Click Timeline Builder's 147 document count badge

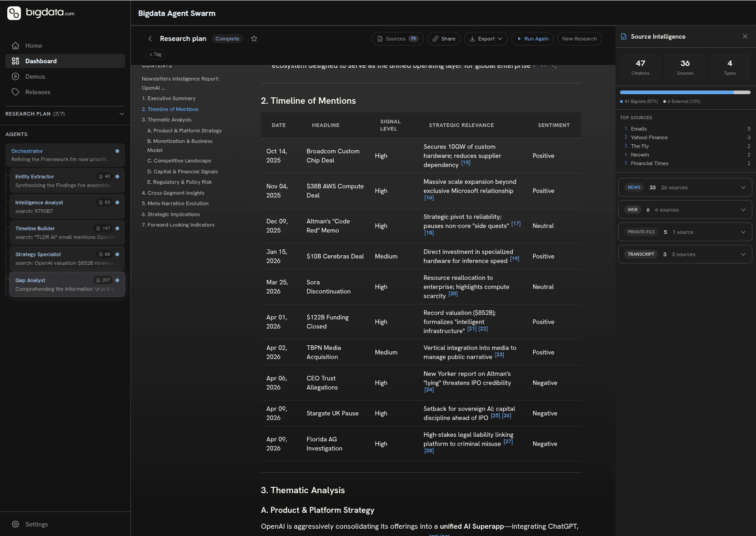coord(103,228)
